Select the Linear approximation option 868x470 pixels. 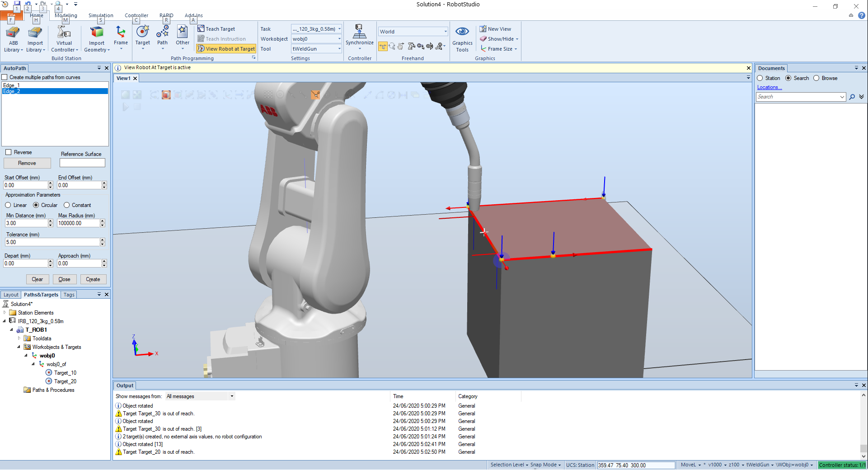tap(8, 205)
